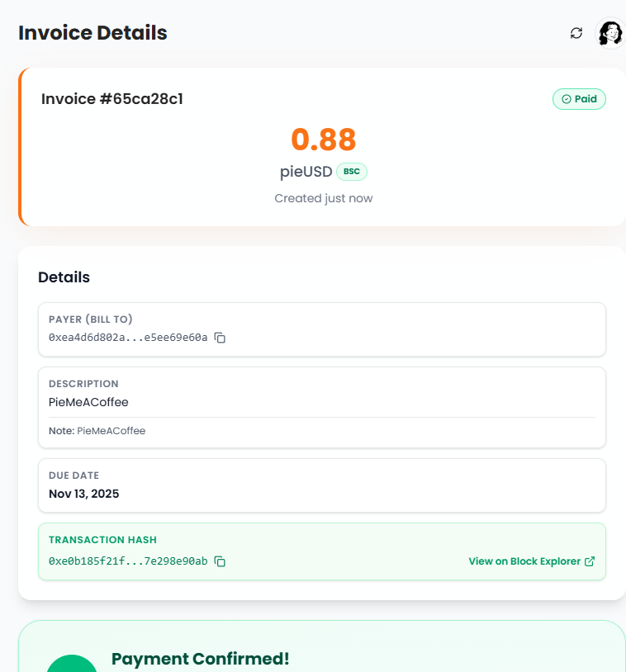Click the Payment Confirmed! heading

pos(200,659)
